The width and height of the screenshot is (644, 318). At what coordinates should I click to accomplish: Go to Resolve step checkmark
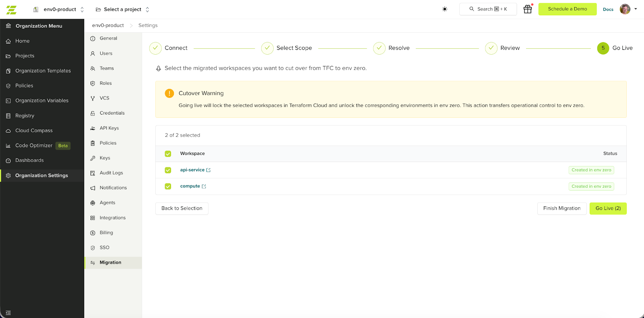pyautogui.click(x=379, y=48)
